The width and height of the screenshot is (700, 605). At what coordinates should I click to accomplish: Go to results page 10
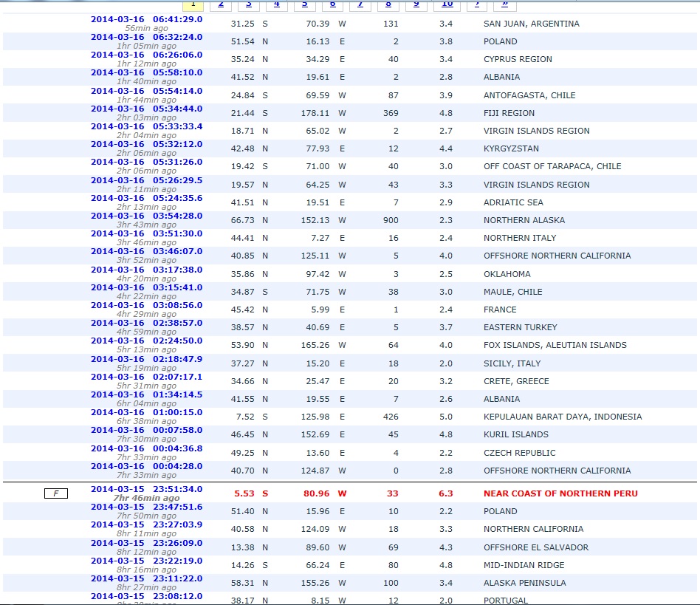click(x=447, y=4)
